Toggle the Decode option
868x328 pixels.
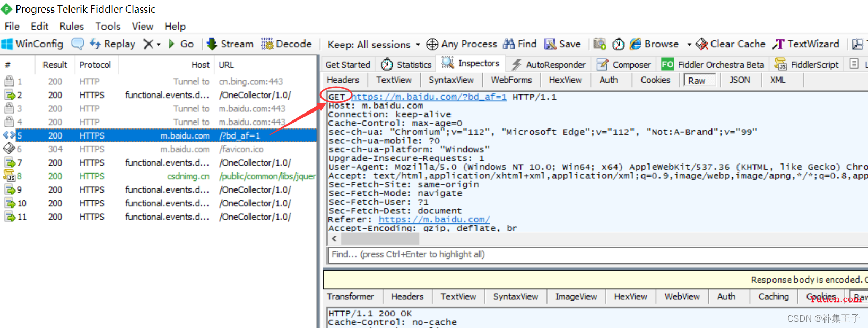[x=286, y=44]
